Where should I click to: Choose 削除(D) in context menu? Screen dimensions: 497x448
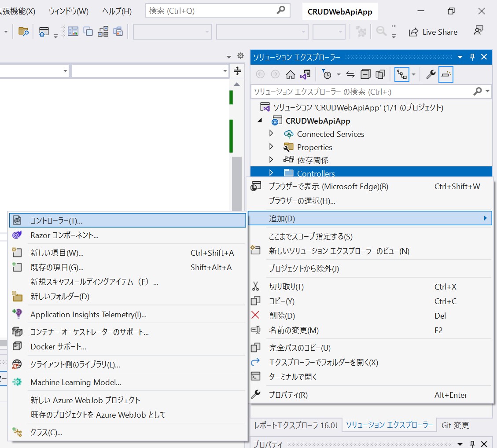tap(370, 316)
